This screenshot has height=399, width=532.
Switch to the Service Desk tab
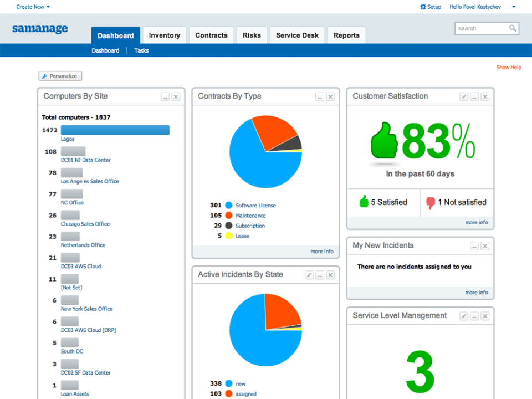[x=297, y=35]
